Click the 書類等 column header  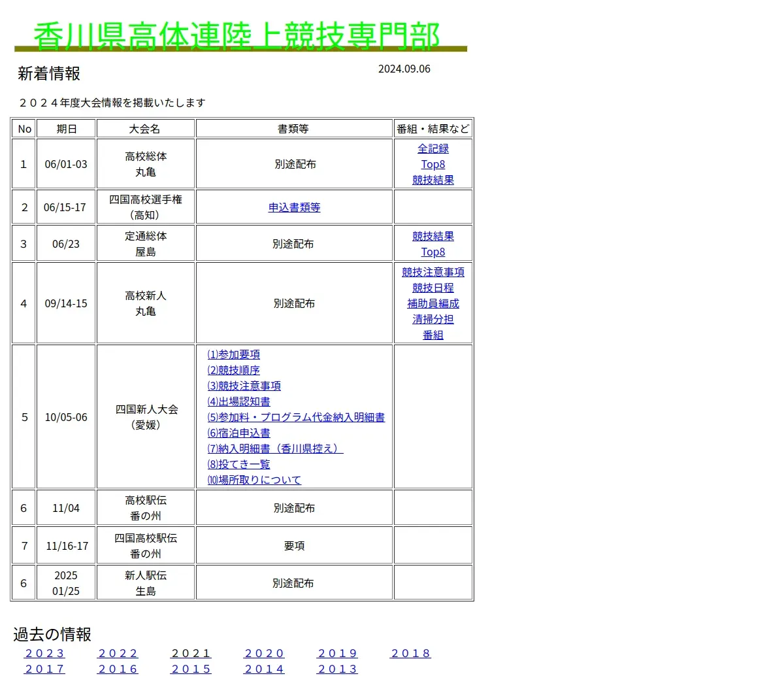294,129
